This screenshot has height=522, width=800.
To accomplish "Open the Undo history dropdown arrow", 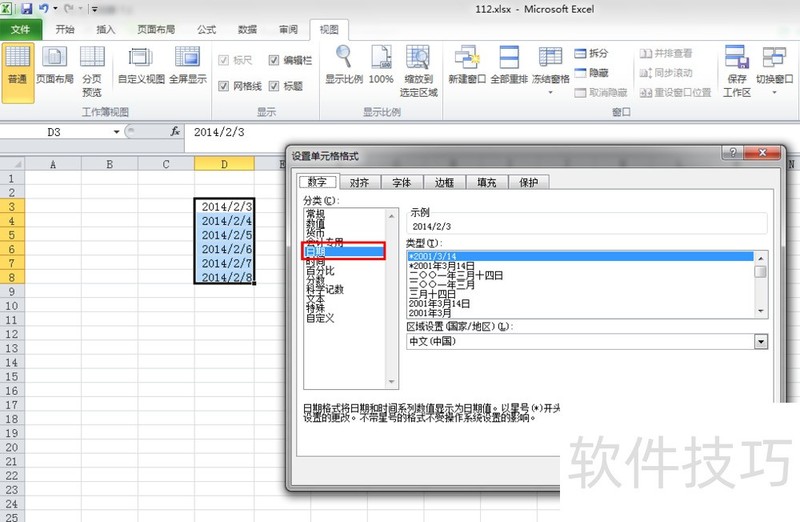I will [55, 9].
